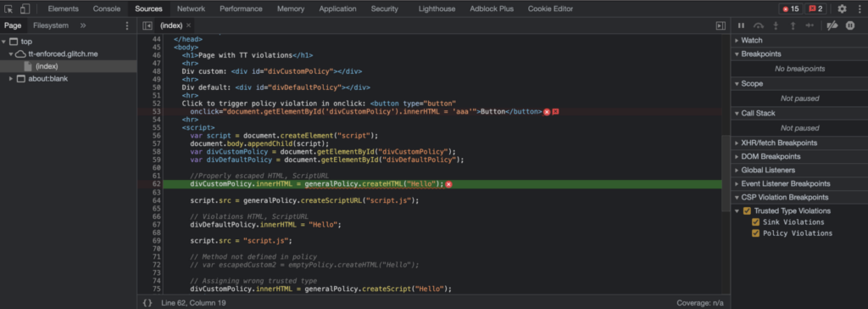868x309 pixels.
Task: Uncheck Sink Violations checkbox
Action: point(755,222)
